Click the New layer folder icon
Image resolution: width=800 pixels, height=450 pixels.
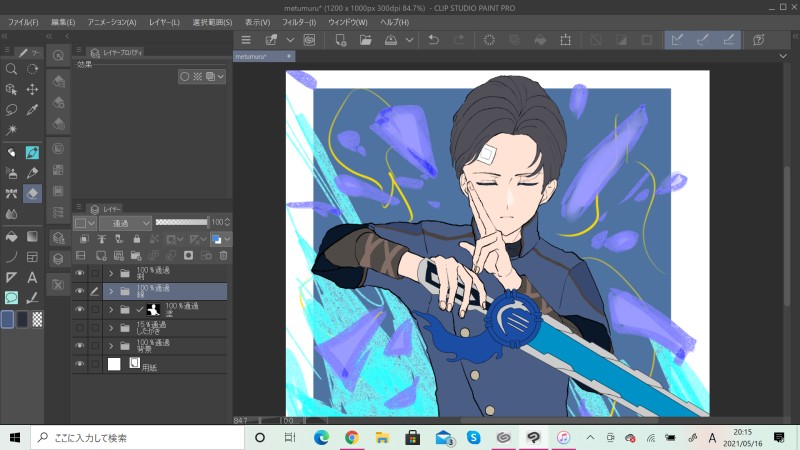[x=136, y=256]
